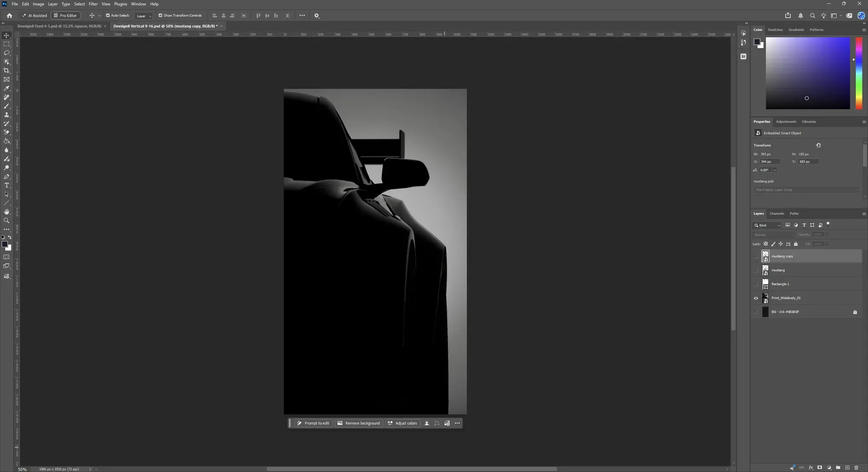Click the toolbar foreground color swatch
Viewport: 868px width, 472px height.
(5, 245)
